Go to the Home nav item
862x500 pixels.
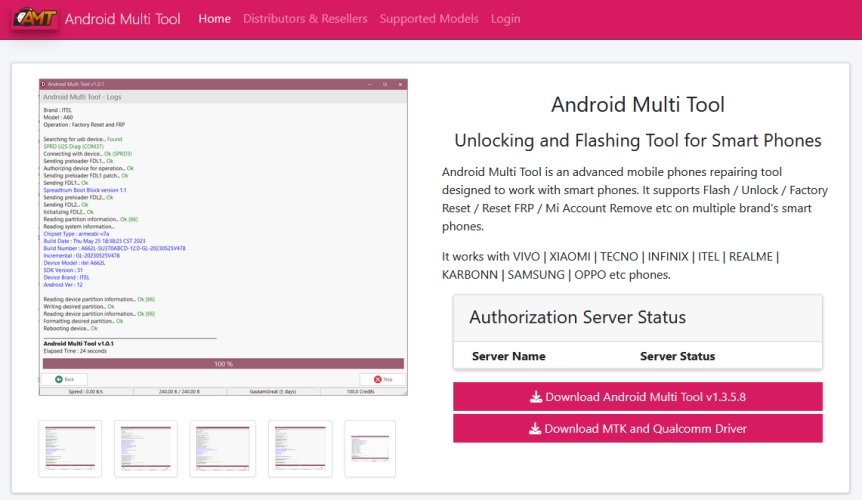tap(214, 19)
